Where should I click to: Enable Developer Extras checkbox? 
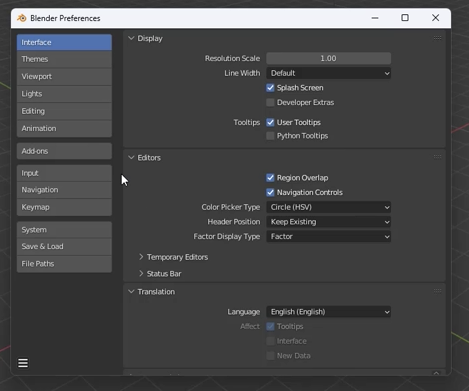[x=270, y=102]
